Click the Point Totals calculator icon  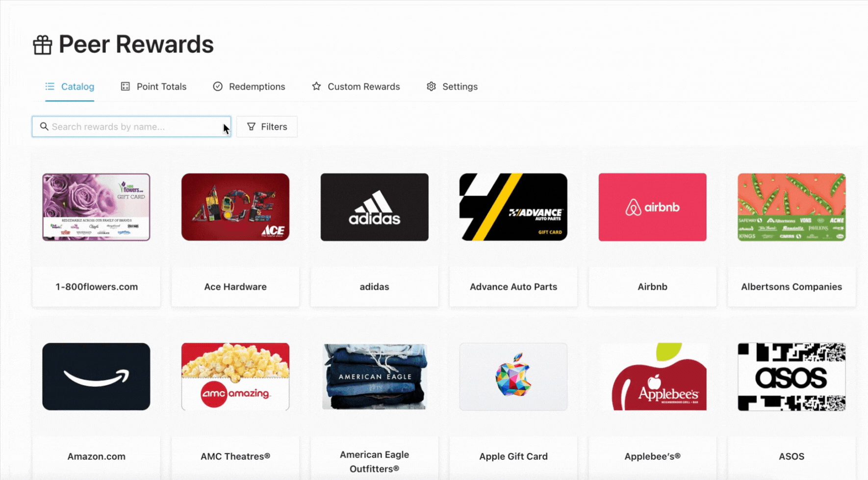point(126,86)
